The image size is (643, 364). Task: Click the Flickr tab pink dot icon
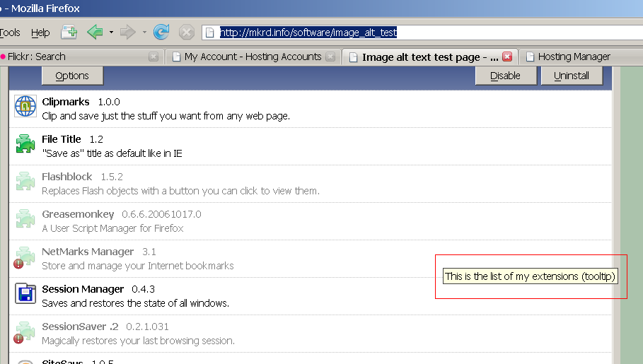2,57
